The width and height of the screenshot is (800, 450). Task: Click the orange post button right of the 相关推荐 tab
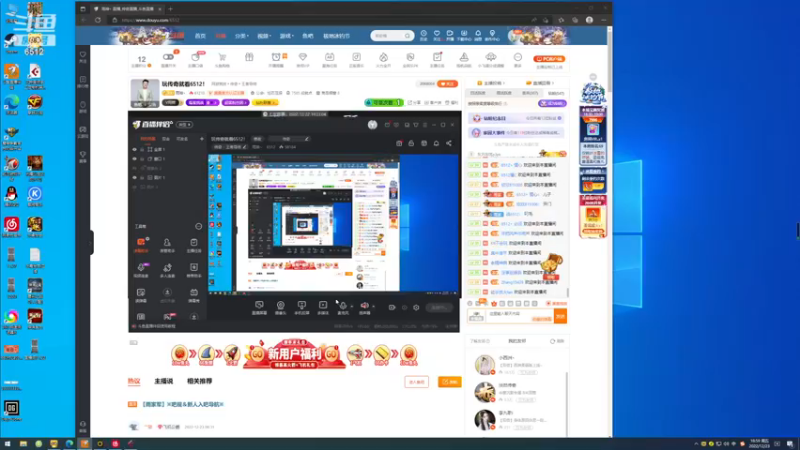pyautogui.click(x=449, y=382)
